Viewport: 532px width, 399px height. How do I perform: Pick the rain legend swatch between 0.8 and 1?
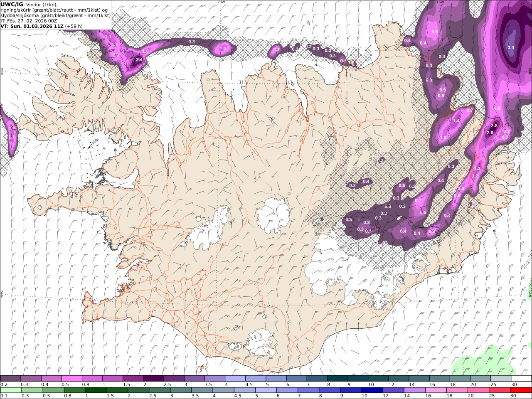[x=74, y=390]
